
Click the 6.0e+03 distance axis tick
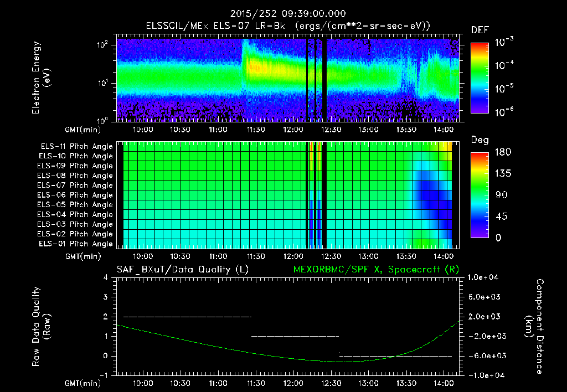484,297
